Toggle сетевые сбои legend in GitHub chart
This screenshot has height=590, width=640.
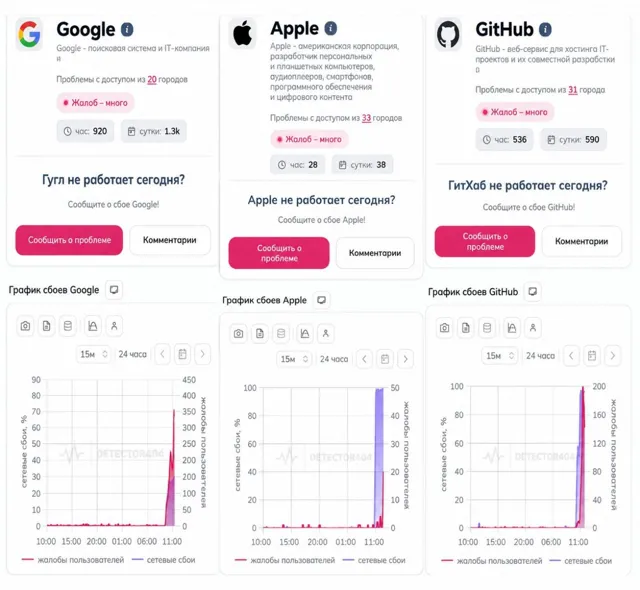(581, 561)
